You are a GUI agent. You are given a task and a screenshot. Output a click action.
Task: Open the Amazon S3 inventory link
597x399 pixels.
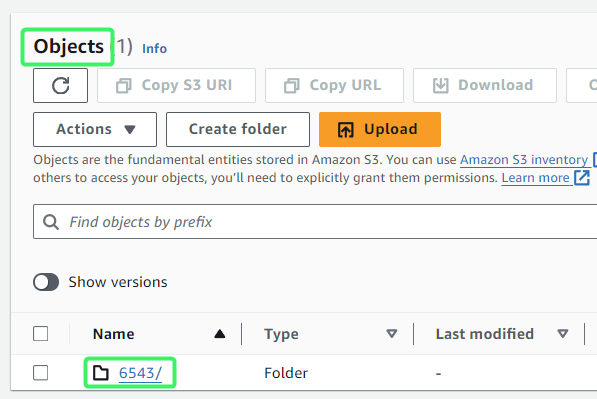(x=524, y=160)
